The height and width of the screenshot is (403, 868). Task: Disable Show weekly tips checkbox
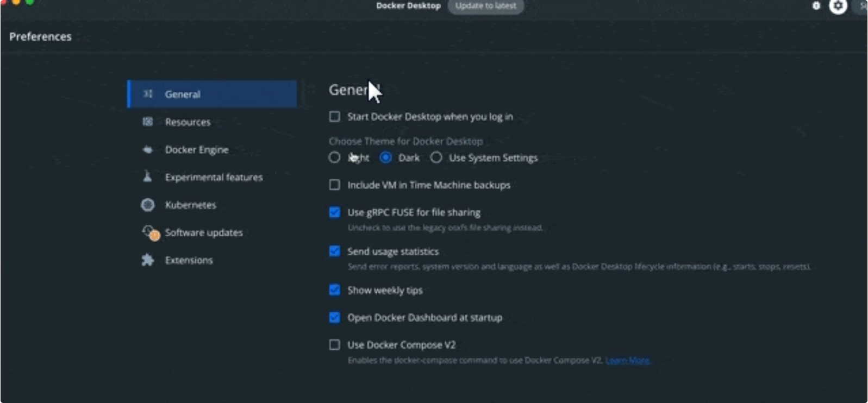pos(335,290)
